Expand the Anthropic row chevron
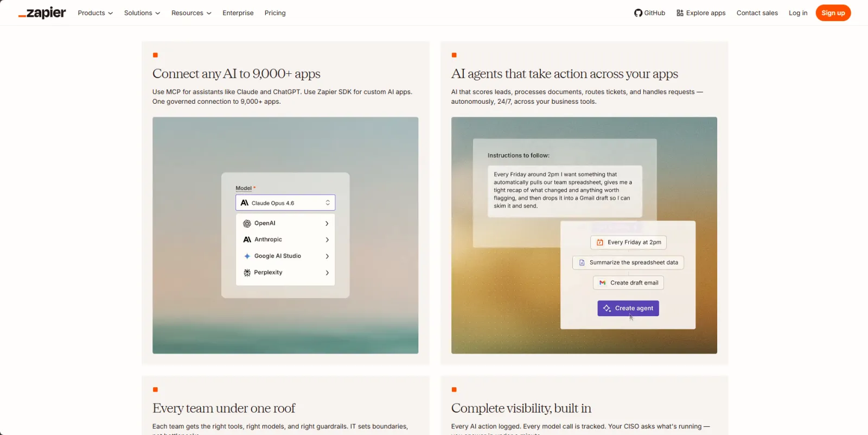The image size is (868, 435). (327, 239)
